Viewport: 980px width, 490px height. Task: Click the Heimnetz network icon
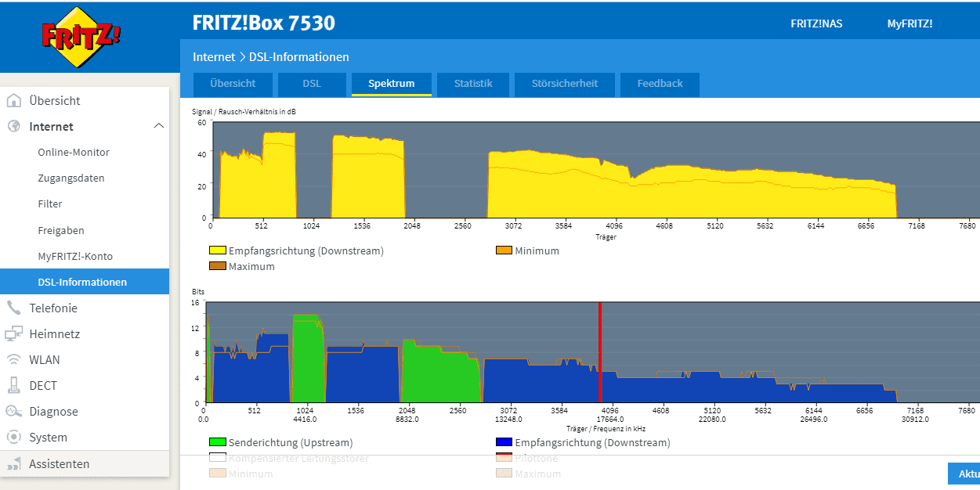[13, 333]
